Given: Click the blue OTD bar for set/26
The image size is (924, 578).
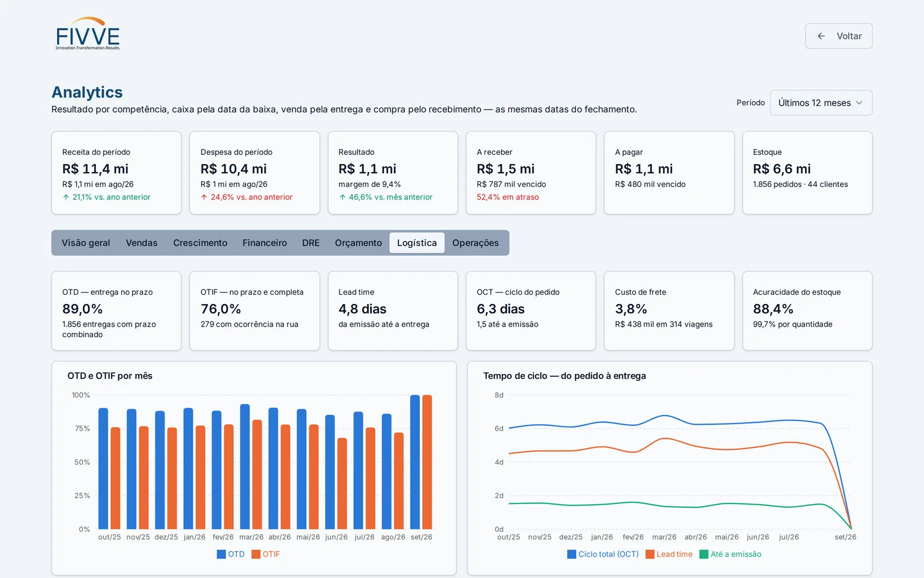Looking at the screenshot, I should pyautogui.click(x=415, y=462).
